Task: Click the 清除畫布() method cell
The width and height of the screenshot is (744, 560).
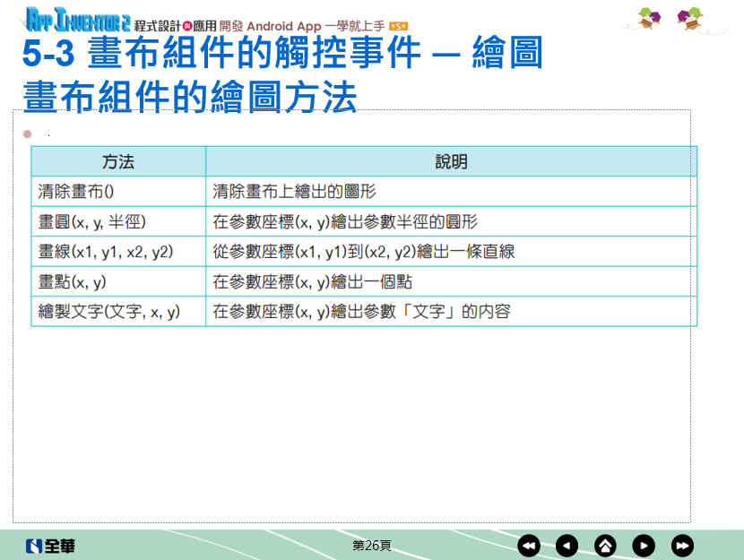Action: (82, 192)
